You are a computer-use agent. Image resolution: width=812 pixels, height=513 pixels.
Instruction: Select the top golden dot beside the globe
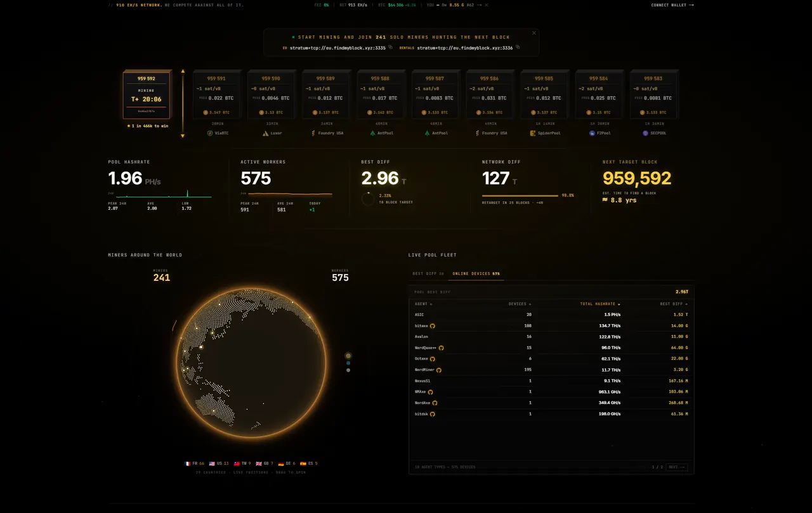[348, 356]
